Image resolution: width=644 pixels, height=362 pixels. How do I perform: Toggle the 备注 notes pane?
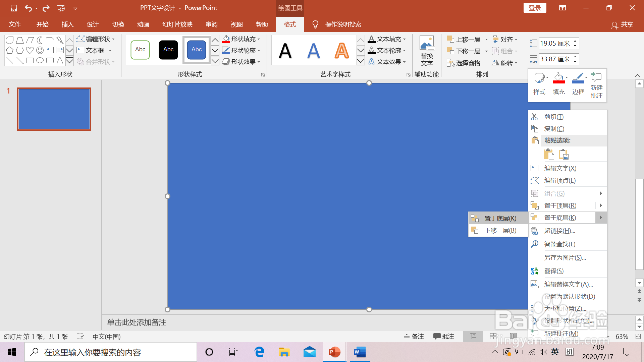[x=414, y=336]
